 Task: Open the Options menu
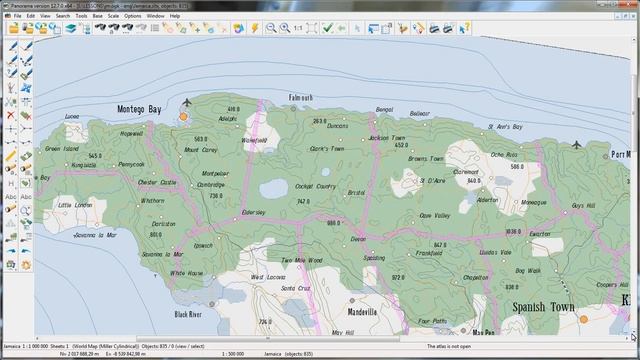click(x=133, y=16)
